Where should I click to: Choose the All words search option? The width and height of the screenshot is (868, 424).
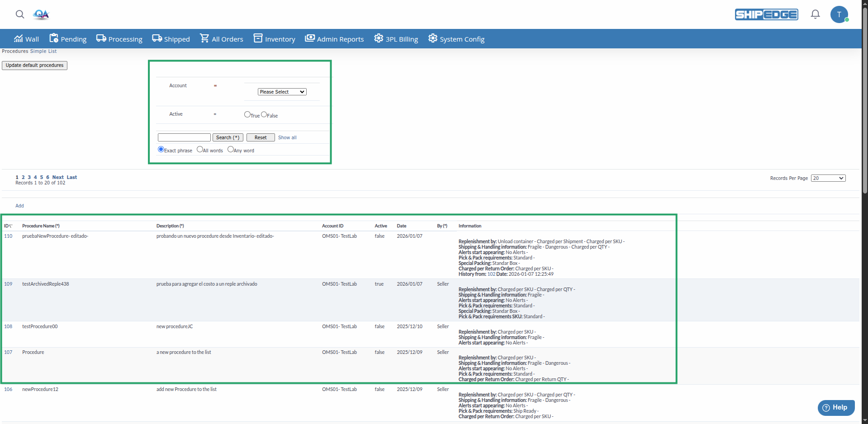[200, 150]
